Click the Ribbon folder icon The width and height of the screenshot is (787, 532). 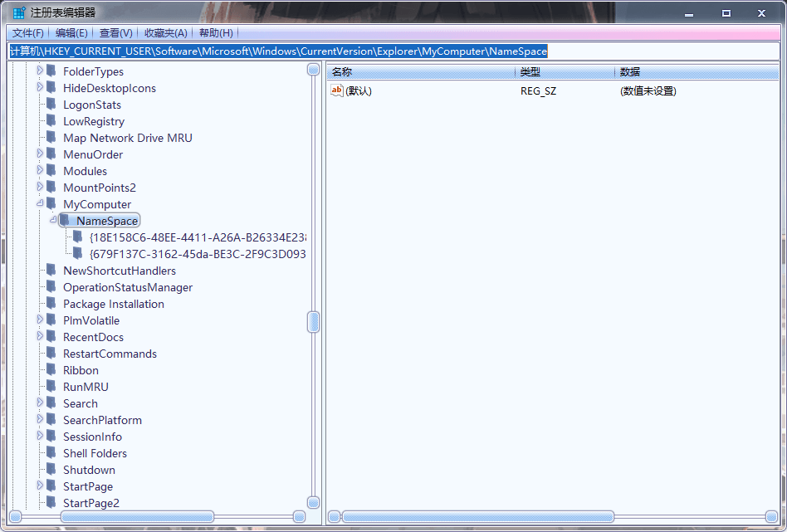(51, 369)
